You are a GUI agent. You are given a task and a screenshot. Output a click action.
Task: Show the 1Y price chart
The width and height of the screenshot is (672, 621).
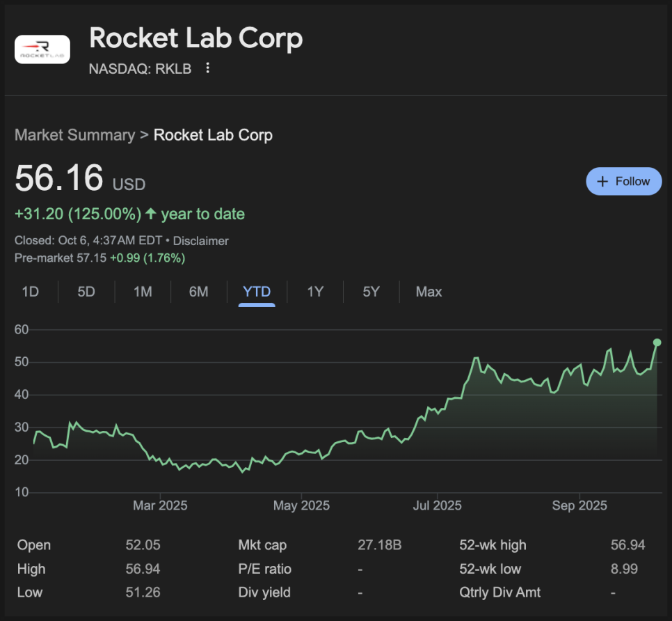(x=315, y=292)
